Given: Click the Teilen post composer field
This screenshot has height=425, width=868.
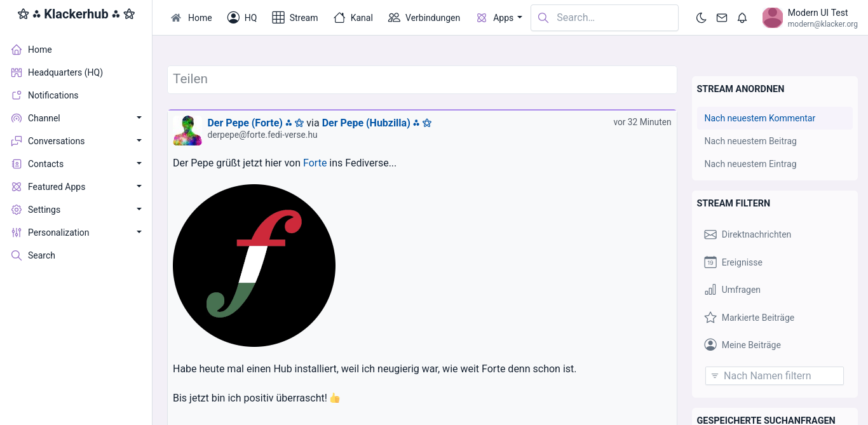Looking at the screenshot, I should pos(422,79).
